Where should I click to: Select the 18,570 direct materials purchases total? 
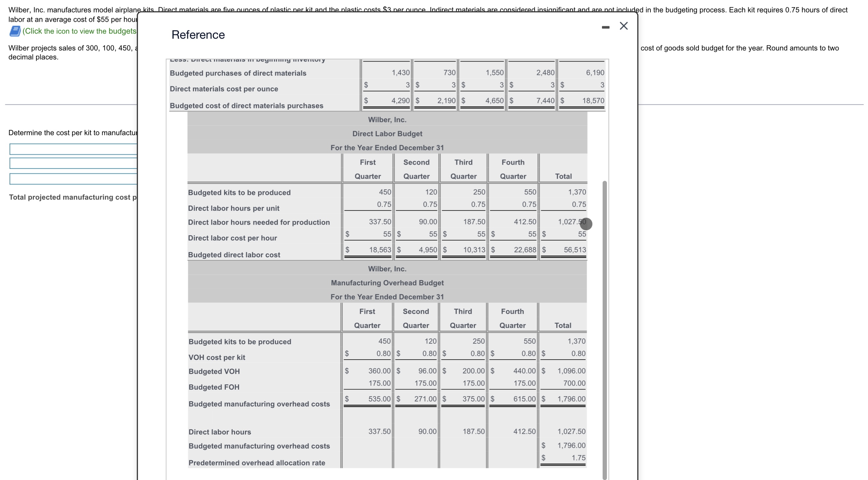coord(593,100)
